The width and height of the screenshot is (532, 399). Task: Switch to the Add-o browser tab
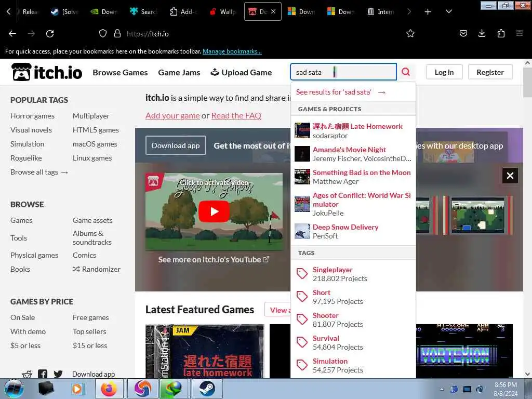(x=183, y=12)
